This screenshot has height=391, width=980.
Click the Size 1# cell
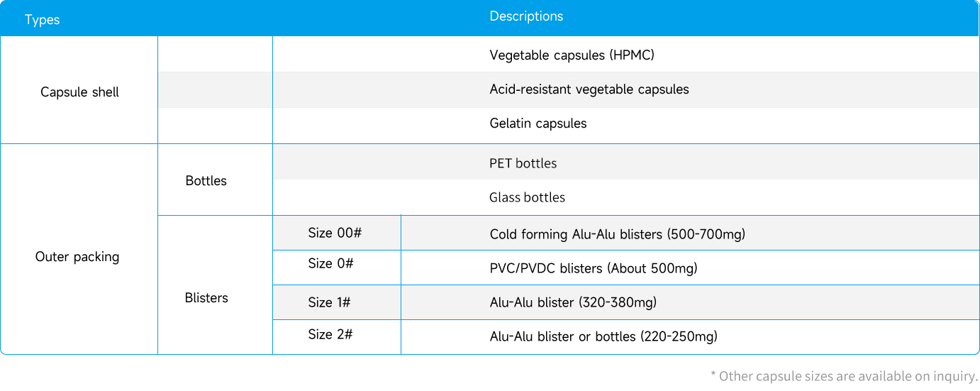pos(329,302)
